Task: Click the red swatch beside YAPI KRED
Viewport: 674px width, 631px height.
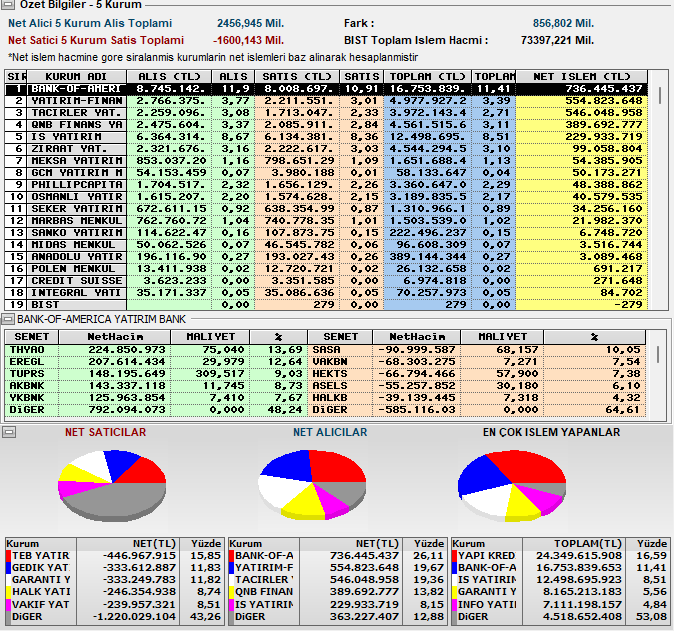Action: (454, 556)
